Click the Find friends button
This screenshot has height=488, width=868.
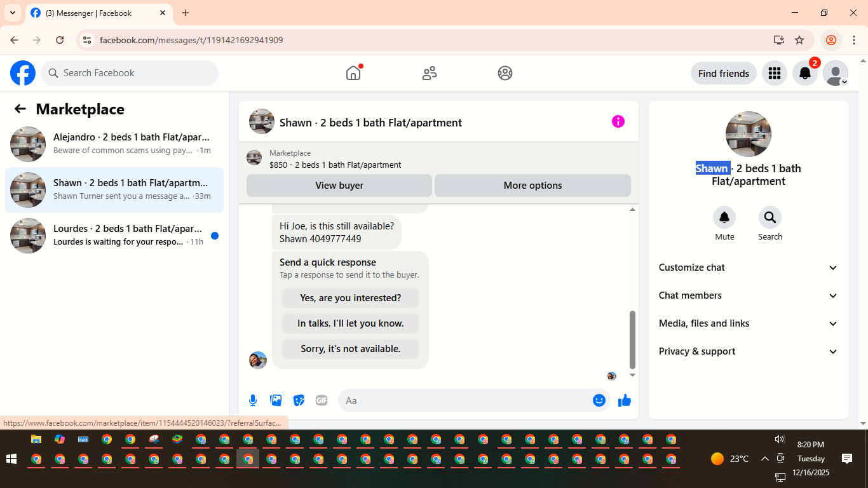pyautogui.click(x=724, y=73)
